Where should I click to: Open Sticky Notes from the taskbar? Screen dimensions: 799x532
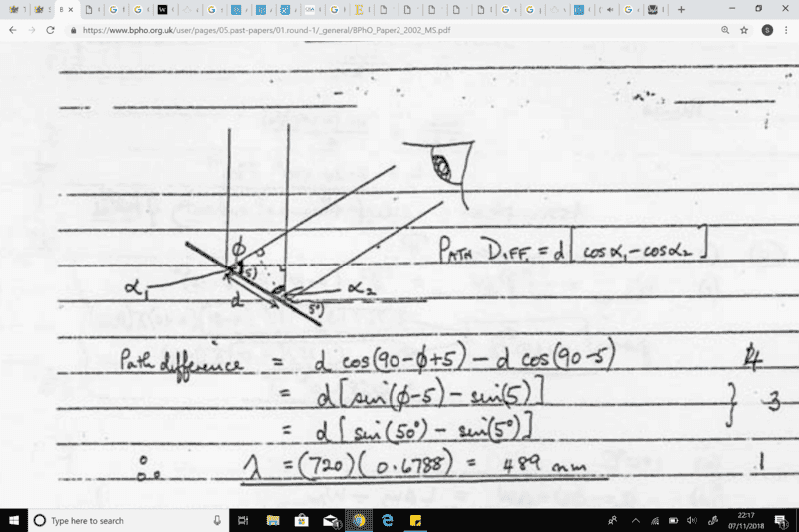[415, 520]
